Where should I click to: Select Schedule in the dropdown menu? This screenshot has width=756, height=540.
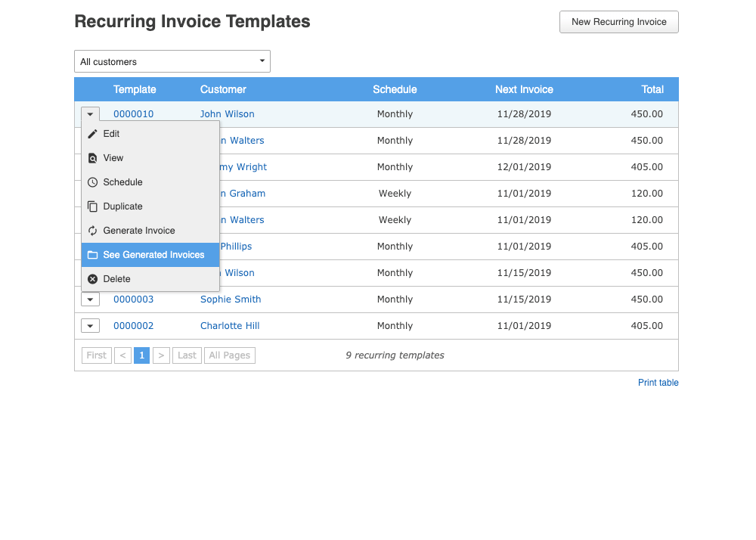point(150,182)
